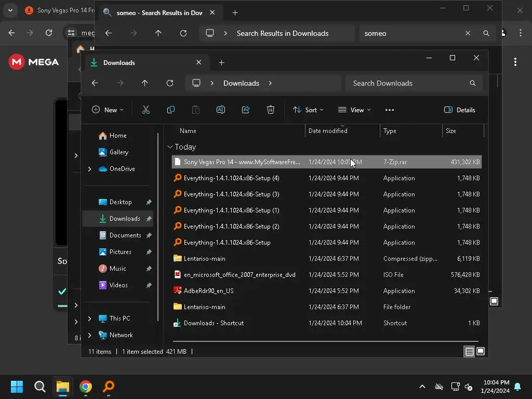The width and height of the screenshot is (532, 399).
Task: Expand OneDrive in the navigation pane
Action: (x=89, y=169)
